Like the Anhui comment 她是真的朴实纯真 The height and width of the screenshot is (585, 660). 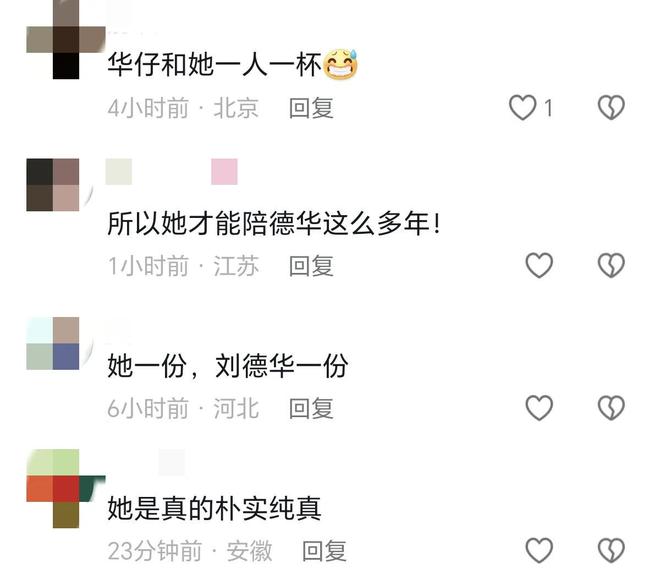coord(539,550)
